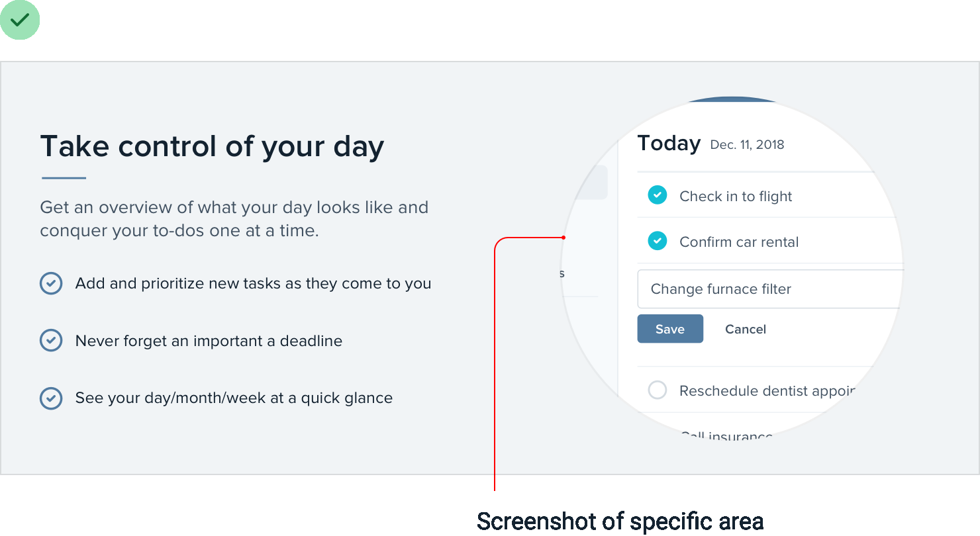Open the "Reschedule dentist" task text
The width and height of the screenshot is (980, 536).
point(767,391)
